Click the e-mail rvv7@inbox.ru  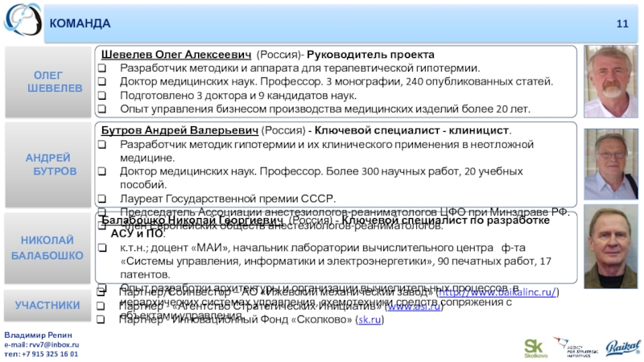coord(54,345)
